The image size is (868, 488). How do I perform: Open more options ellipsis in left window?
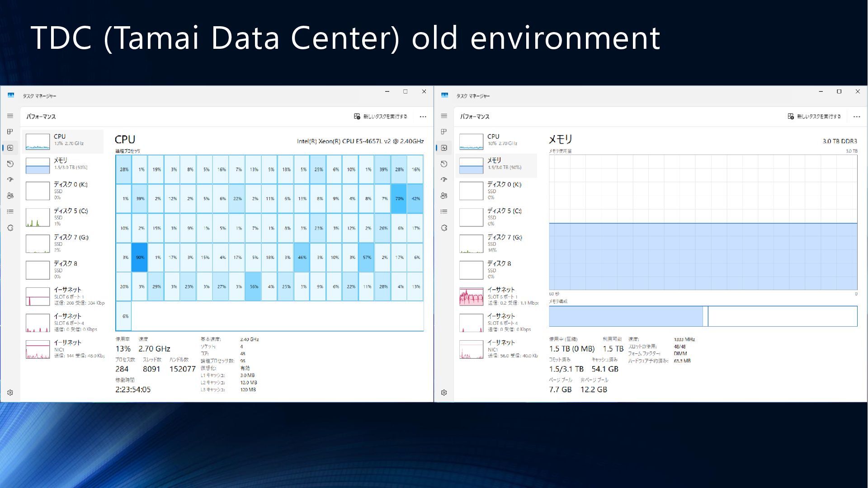[423, 117]
